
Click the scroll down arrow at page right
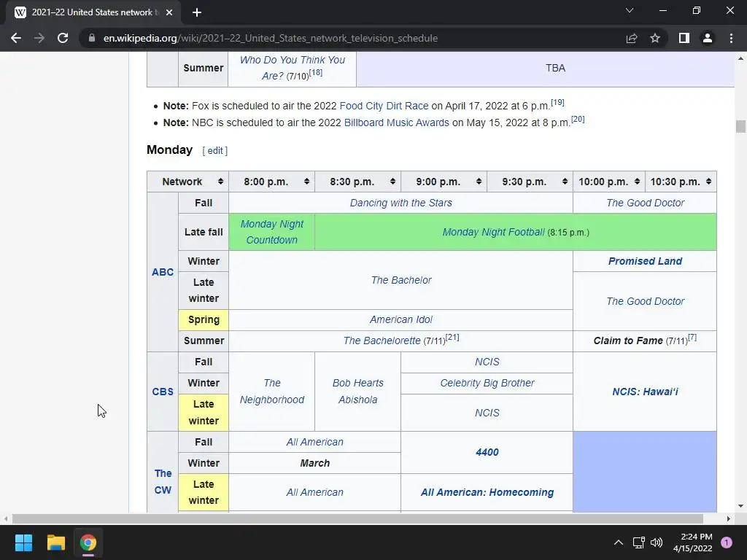pyautogui.click(x=740, y=506)
